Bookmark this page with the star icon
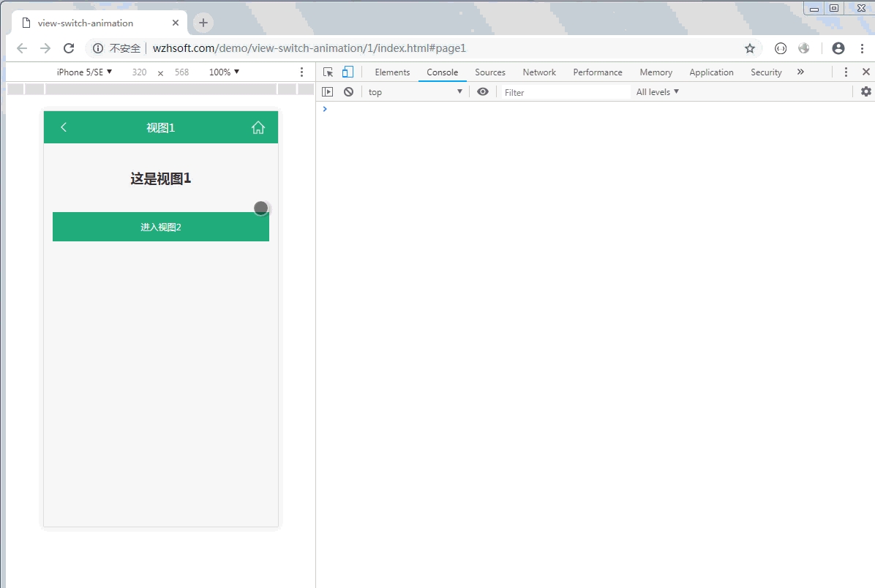This screenshot has width=875, height=588. (x=750, y=48)
